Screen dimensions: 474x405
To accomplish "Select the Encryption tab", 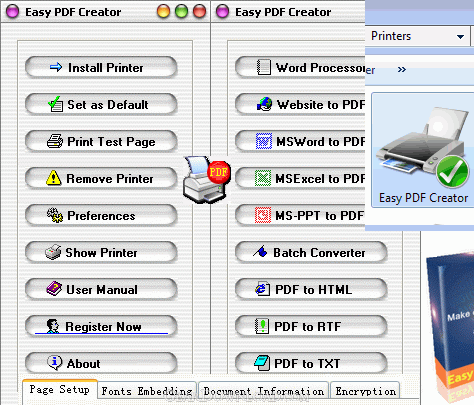I will (366, 391).
